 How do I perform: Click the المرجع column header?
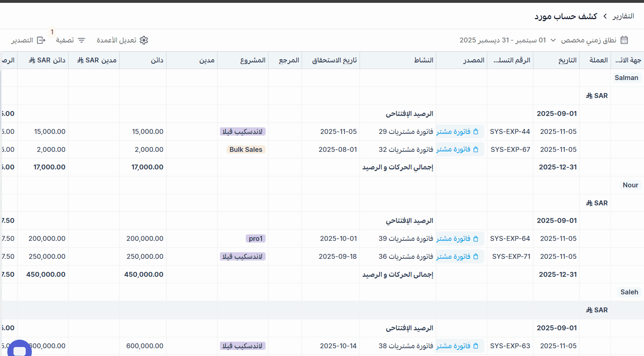(285, 60)
